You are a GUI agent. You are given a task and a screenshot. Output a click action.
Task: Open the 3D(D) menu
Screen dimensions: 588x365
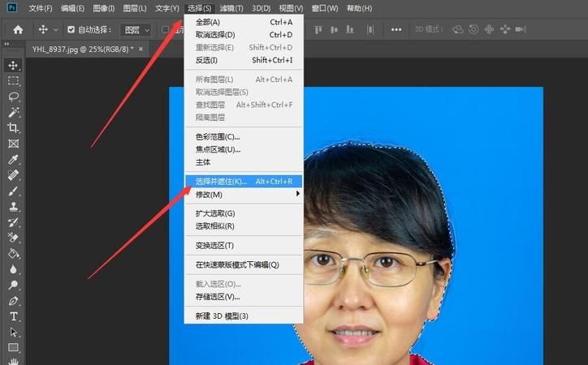point(261,8)
